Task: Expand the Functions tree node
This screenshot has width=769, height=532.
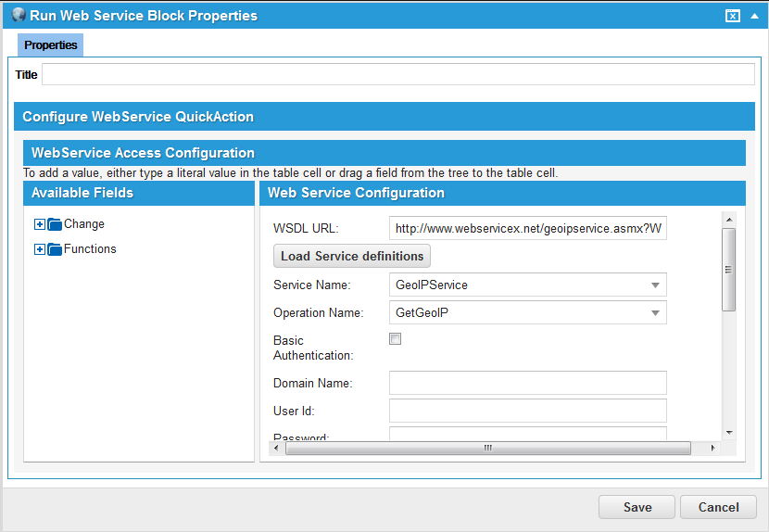Action: pyautogui.click(x=39, y=249)
